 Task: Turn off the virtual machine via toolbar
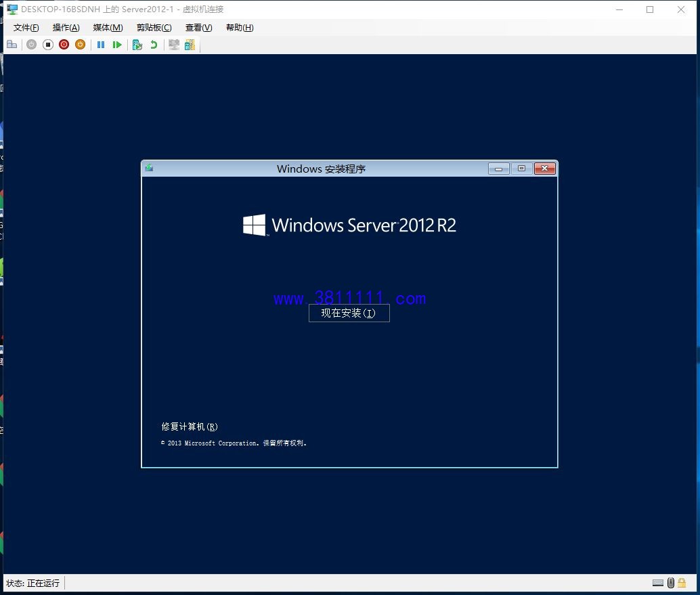pyautogui.click(x=48, y=45)
